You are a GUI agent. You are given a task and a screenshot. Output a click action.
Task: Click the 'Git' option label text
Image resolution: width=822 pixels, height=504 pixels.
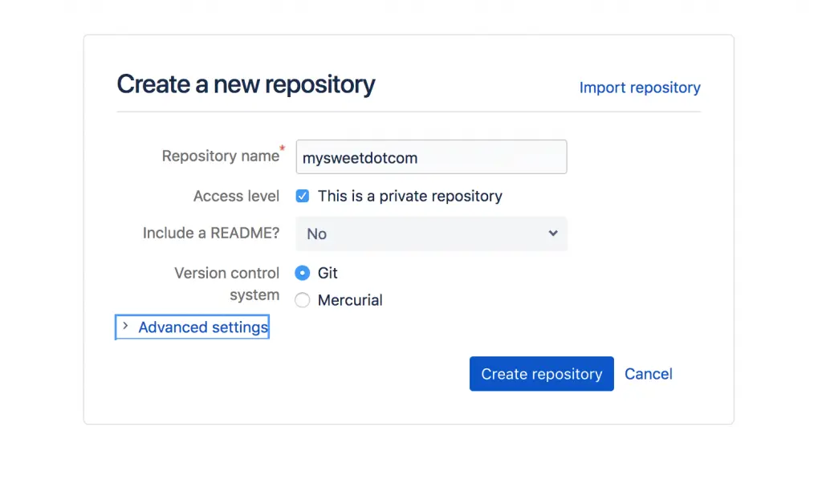(x=328, y=273)
